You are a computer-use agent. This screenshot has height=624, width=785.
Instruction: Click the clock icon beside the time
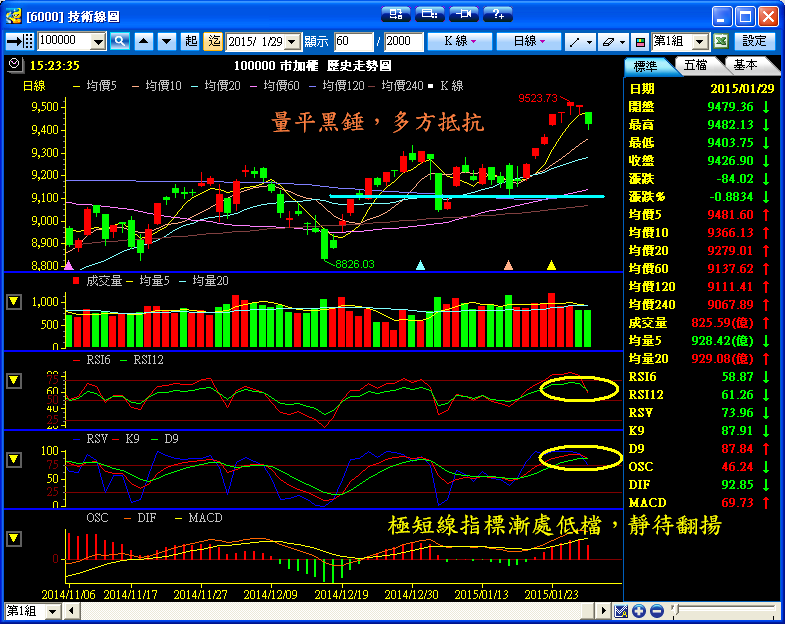13,63
